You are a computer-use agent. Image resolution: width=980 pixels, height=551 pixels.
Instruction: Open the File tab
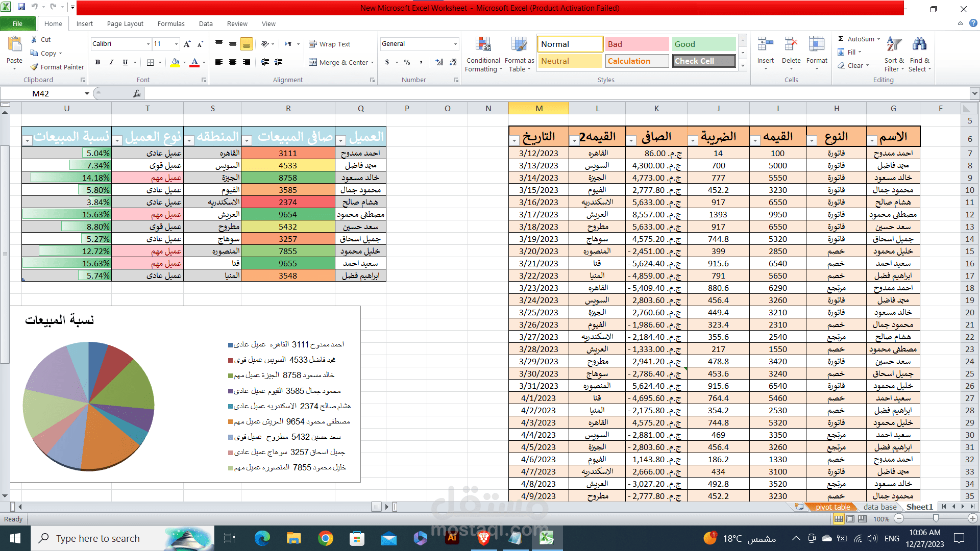tap(18, 23)
